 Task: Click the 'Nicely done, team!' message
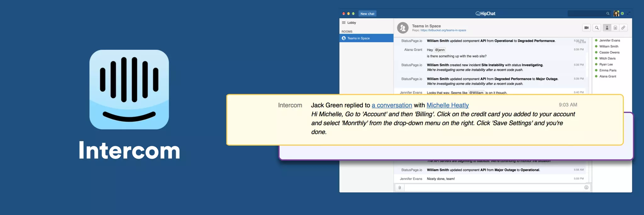pyautogui.click(x=441, y=179)
